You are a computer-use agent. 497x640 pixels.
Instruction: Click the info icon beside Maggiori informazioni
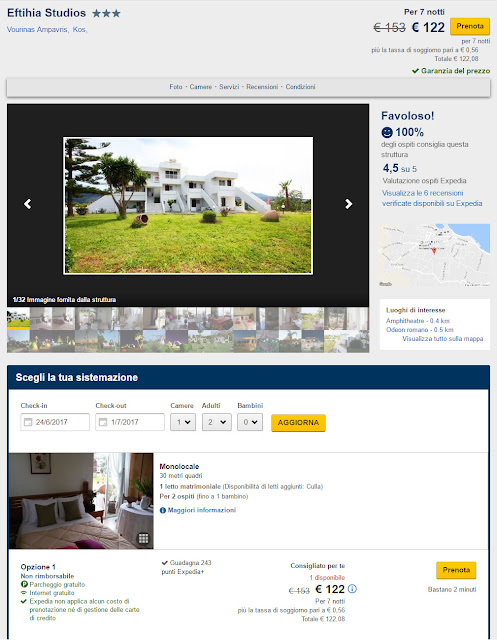163,510
